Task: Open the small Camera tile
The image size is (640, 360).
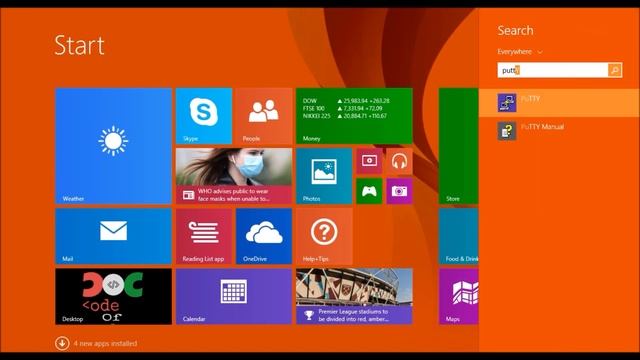Action: [x=399, y=191]
